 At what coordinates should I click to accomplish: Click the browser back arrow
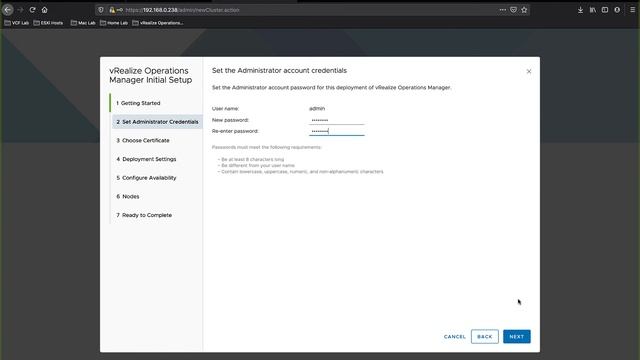[x=8, y=9]
